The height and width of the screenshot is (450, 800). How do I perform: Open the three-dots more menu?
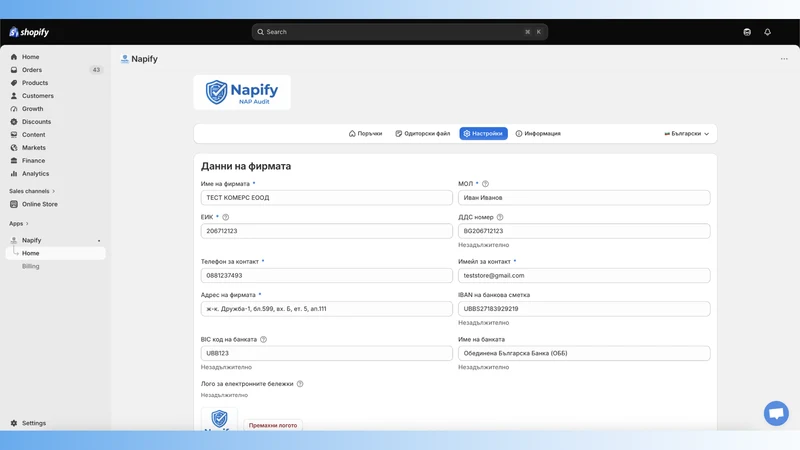(x=784, y=59)
